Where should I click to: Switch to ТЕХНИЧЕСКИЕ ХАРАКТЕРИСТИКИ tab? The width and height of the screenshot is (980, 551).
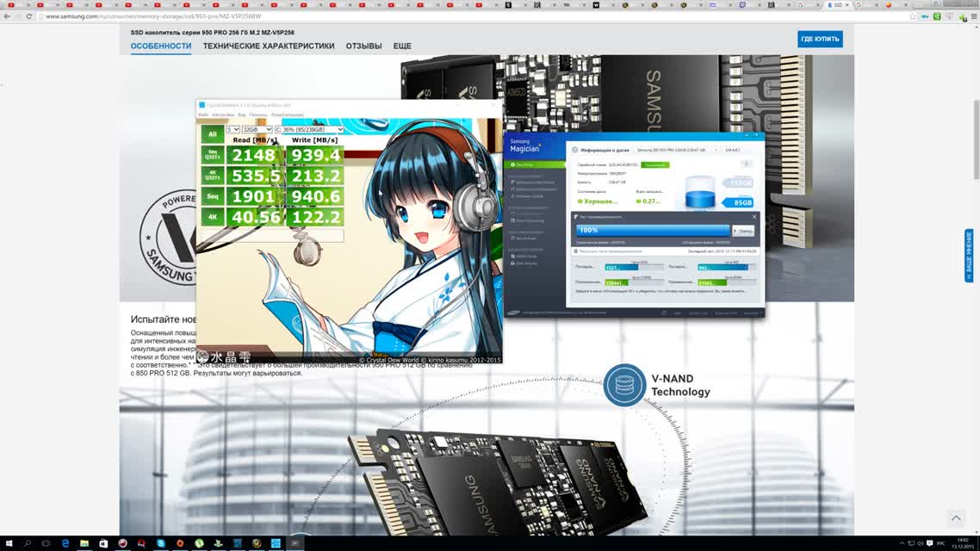(x=269, y=46)
